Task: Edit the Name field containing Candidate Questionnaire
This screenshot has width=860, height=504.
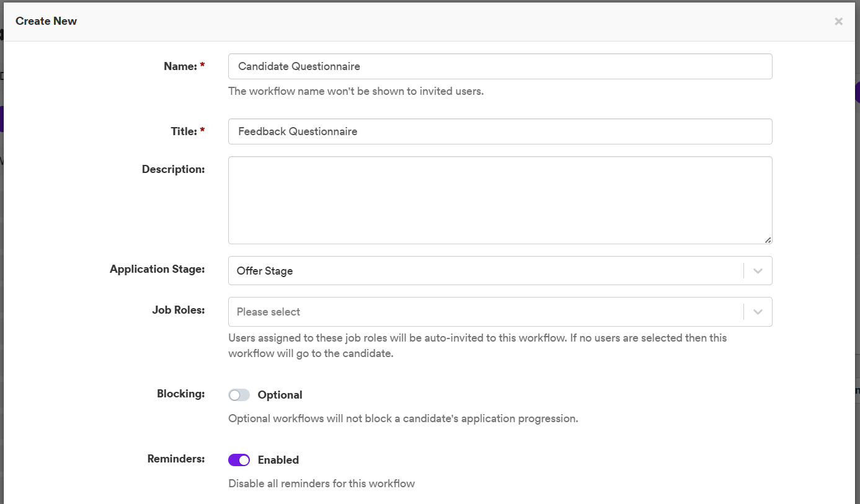Action: coord(500,66)
